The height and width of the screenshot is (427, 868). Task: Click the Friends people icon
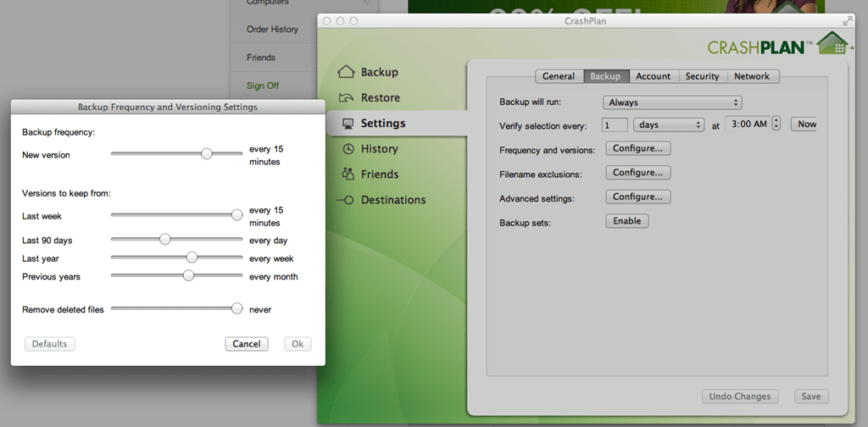347,174
